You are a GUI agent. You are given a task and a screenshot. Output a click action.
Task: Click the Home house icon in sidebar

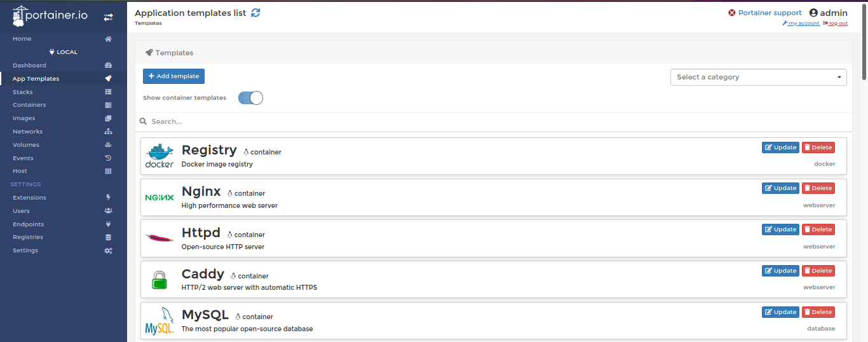click(108, 39)
